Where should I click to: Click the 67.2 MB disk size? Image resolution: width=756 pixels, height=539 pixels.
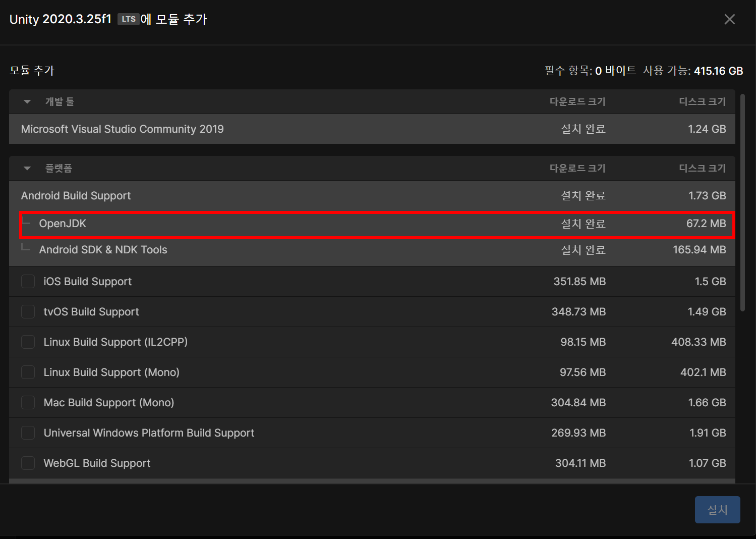click(706, 224)
